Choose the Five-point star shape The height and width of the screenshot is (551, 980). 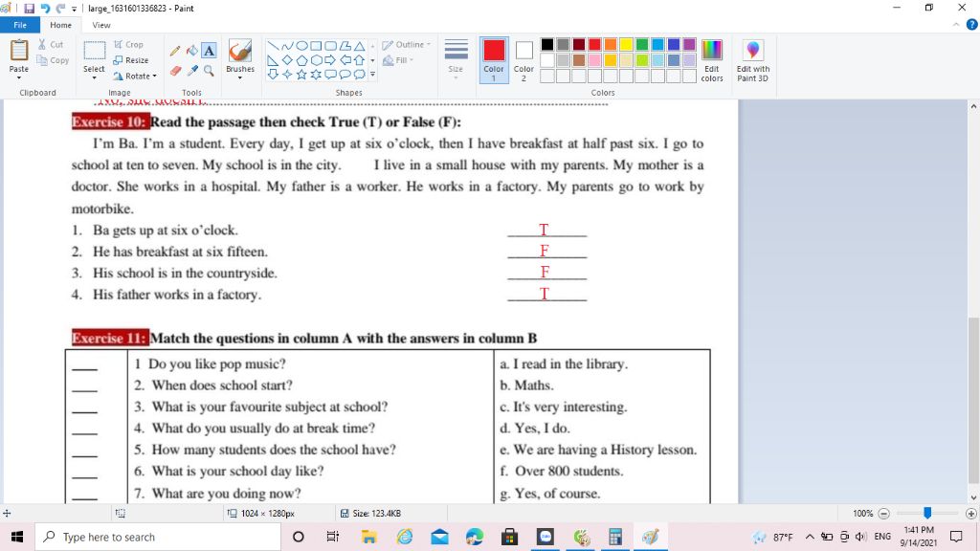(301, 75)
